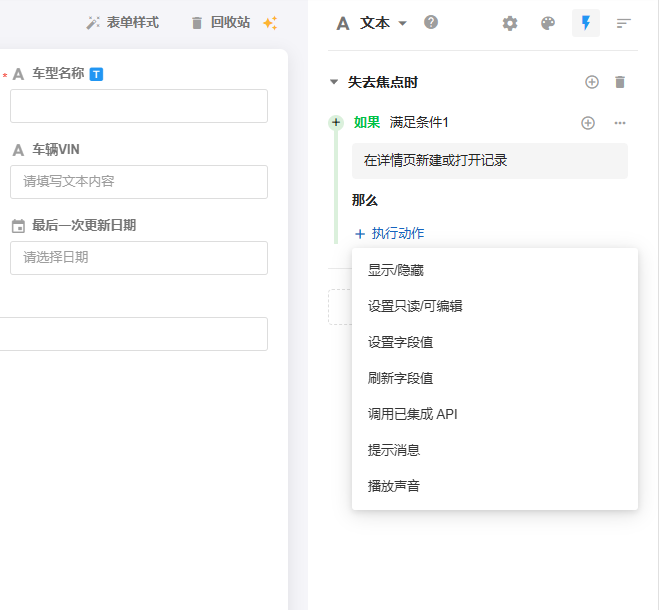The height and width of the screenshot is (610, 663).
Task: Click the sort lines icon in header
Action: [624, 23]
